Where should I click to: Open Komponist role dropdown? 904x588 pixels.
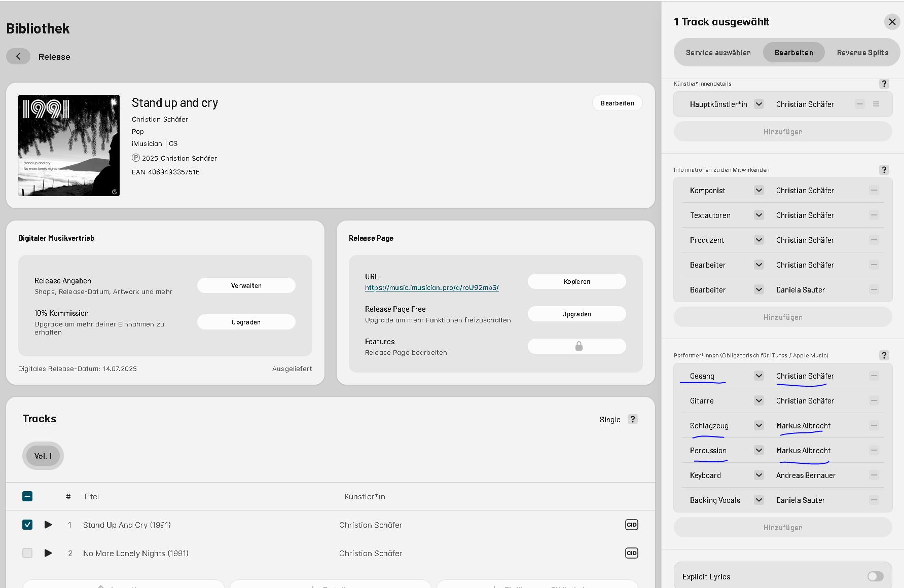coord(759,191)
